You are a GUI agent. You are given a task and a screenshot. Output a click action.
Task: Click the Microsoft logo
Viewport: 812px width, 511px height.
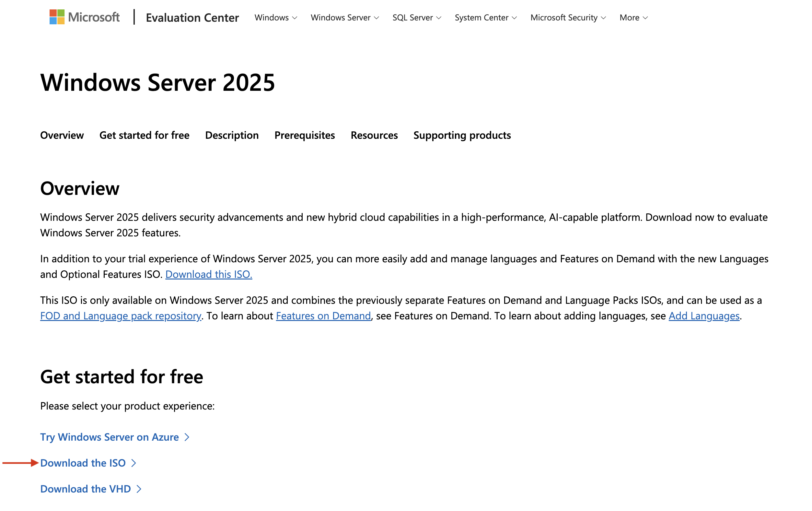coord(84,17)
